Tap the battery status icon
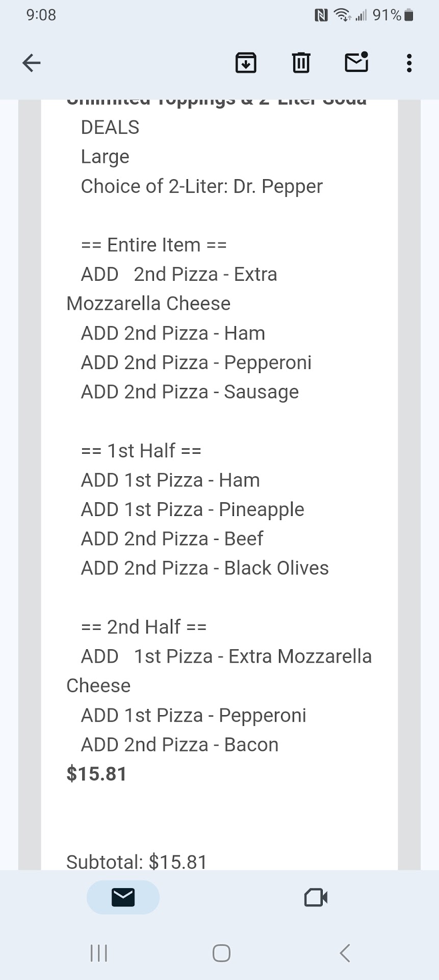The image size is (439, 980). coord(408,15)
